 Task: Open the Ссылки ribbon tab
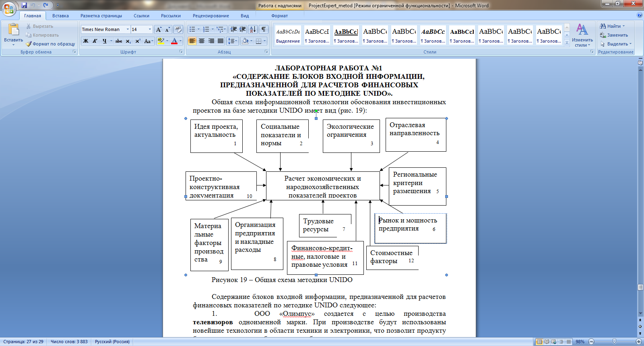click(x=141, y=16)
